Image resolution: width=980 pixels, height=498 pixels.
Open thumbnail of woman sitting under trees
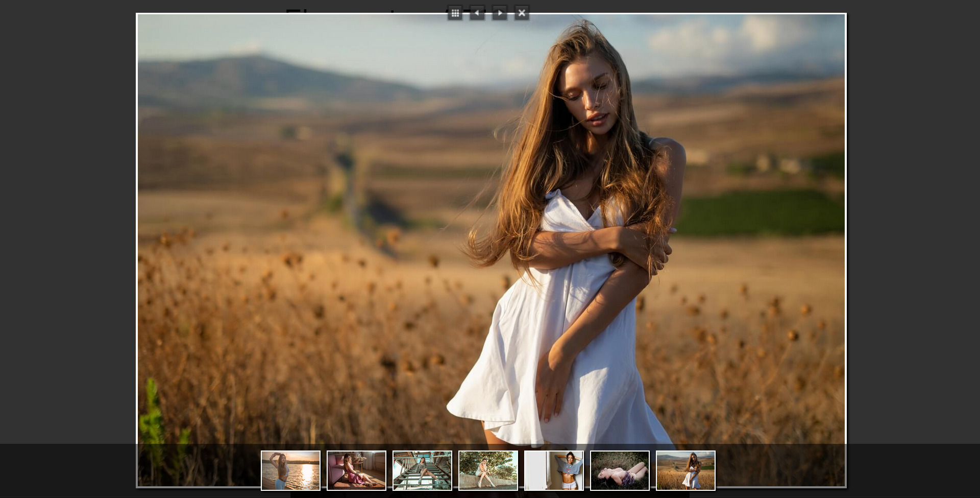488,470
